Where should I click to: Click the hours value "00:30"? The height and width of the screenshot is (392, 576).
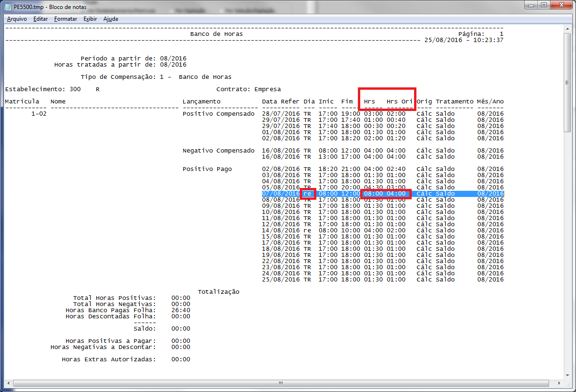pyautogui.click(x=373, y=126)
